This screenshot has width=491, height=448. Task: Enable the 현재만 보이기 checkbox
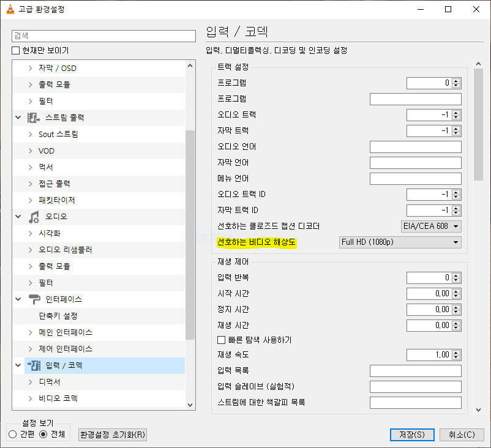point(14,50)
